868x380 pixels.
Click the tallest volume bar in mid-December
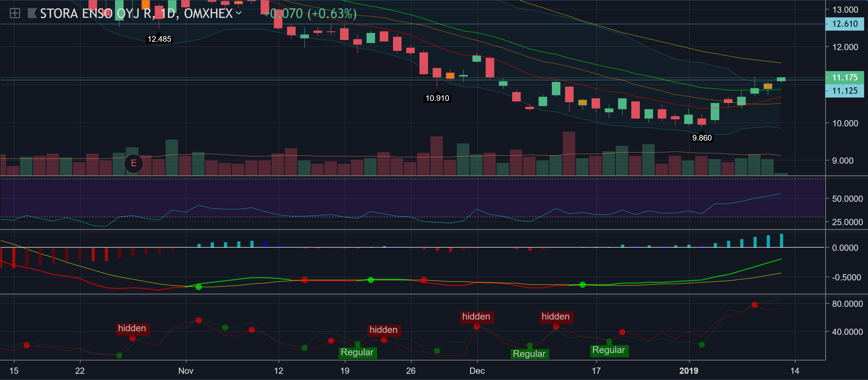(x=569, y=153)
